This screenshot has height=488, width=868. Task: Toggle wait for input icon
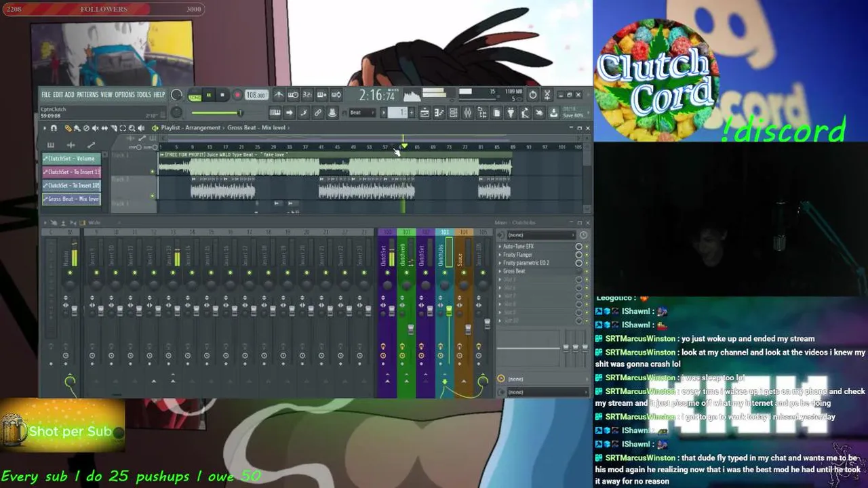point(293,96)
